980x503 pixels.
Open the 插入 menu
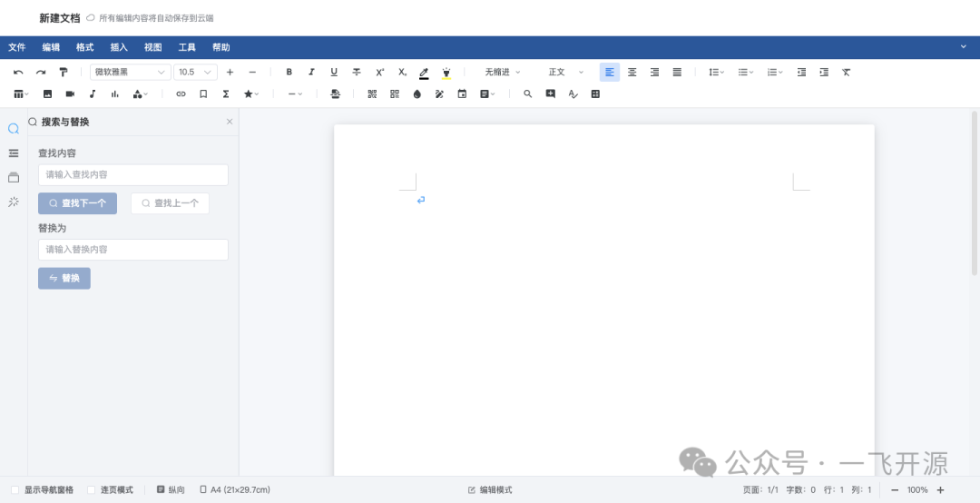[119, 47]
